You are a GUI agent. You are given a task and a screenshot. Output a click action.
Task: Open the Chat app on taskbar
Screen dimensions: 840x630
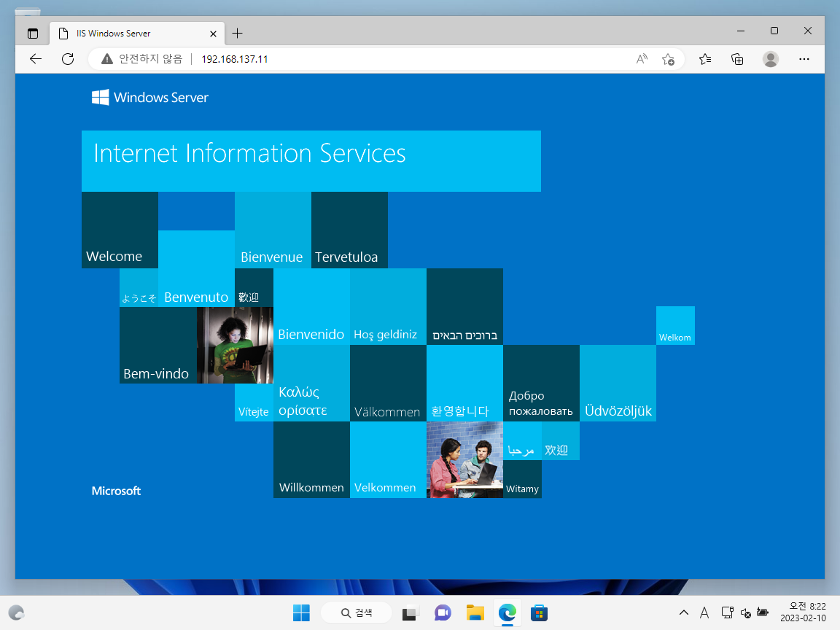click(x=443, y=612)
